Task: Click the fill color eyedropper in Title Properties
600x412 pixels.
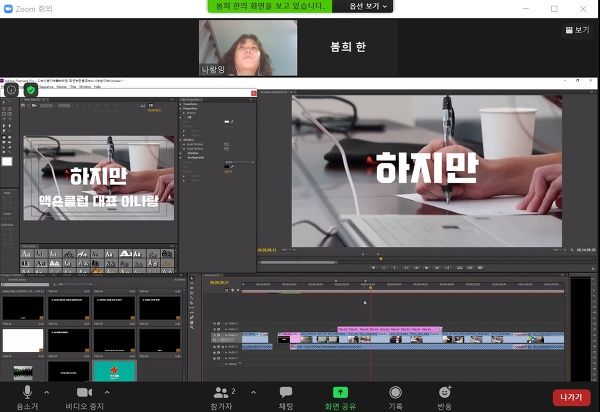Action: pyautogui.click(x=232, y=122)
